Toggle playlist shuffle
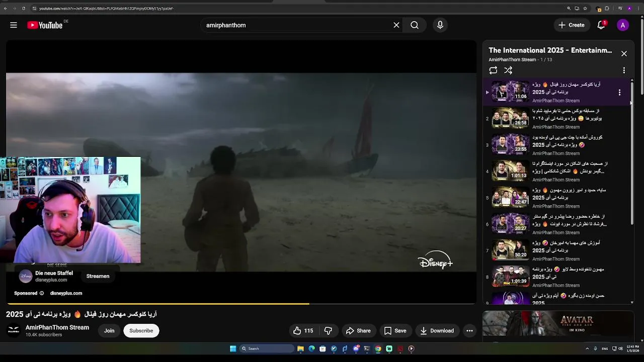 pos(508,70)
